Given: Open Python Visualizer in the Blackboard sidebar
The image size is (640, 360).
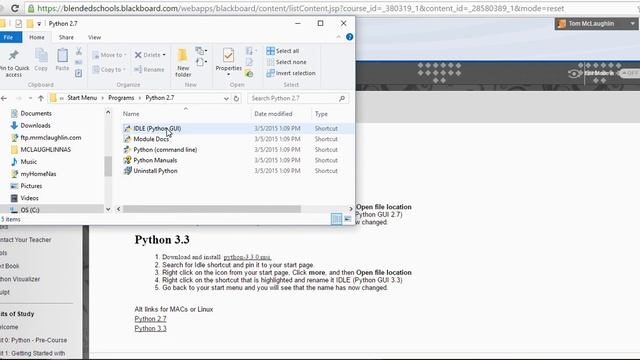Looking at the screenshot, I should pyautogui.click(x=20, y=279).
